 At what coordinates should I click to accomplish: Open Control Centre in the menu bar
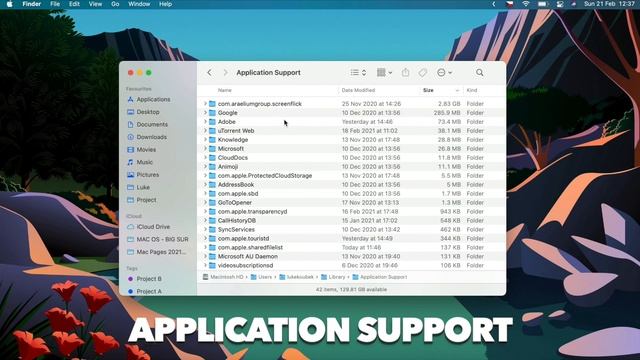[560, 4]
